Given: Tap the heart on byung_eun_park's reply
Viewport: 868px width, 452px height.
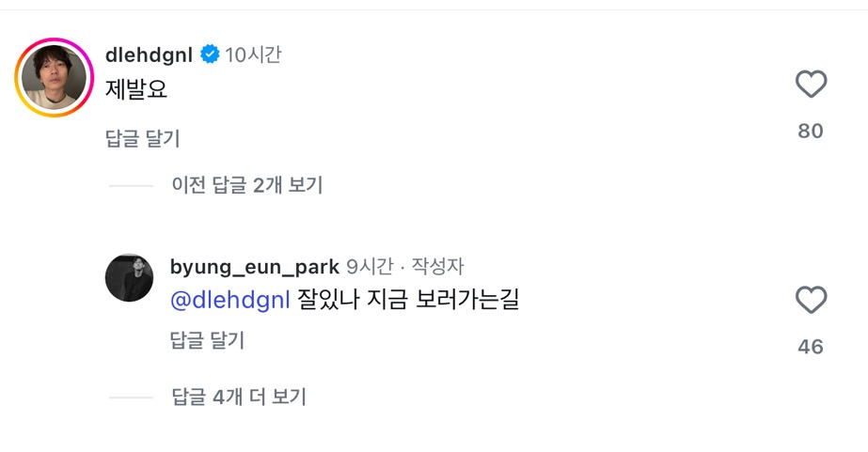Looking at the screenshot, I should point(811,301).
